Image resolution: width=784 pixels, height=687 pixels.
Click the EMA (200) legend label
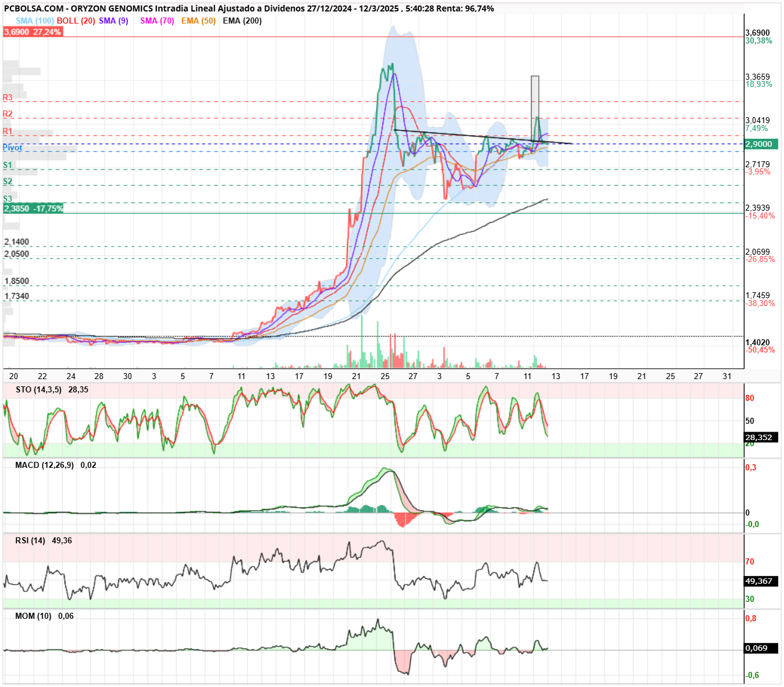coord(242,21)
